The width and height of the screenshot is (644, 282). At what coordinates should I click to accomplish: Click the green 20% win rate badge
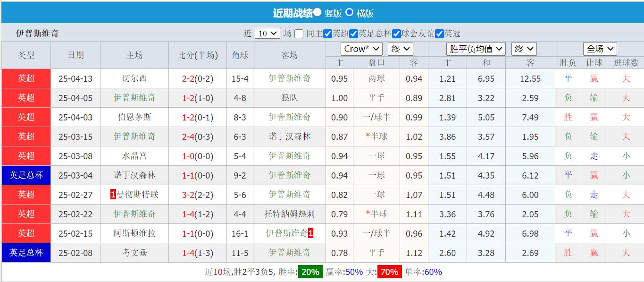pyautogui.click(x=310, y=272)
